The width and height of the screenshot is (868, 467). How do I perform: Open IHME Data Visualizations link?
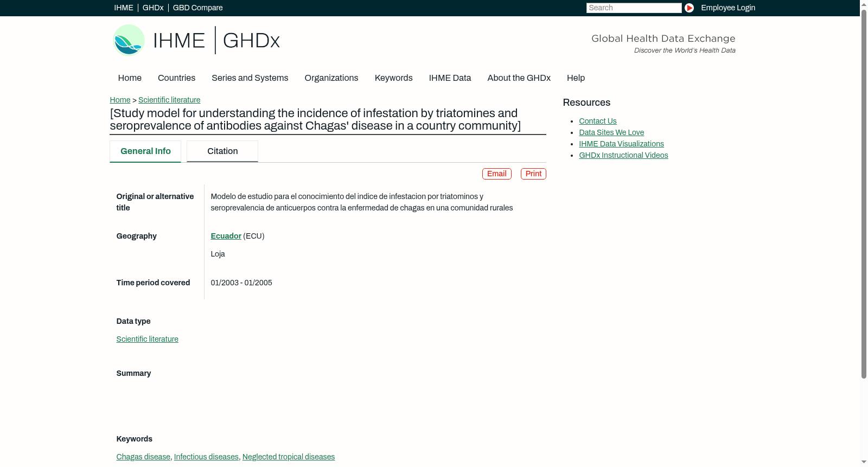tap(621, 144)
